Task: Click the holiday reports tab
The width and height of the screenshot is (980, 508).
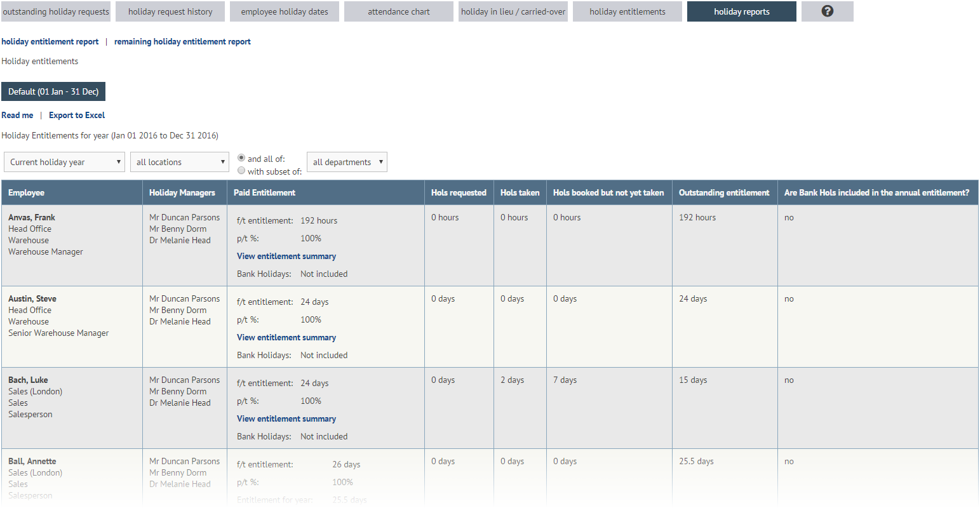Action: click(741, 11)
